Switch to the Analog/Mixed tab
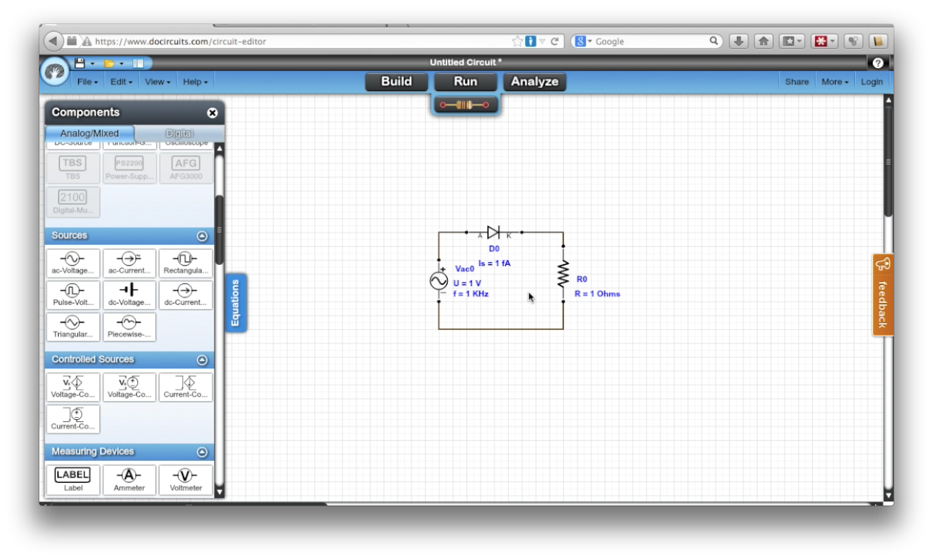Viewport: 933px width, 560px height. click(x=90, y=133)
